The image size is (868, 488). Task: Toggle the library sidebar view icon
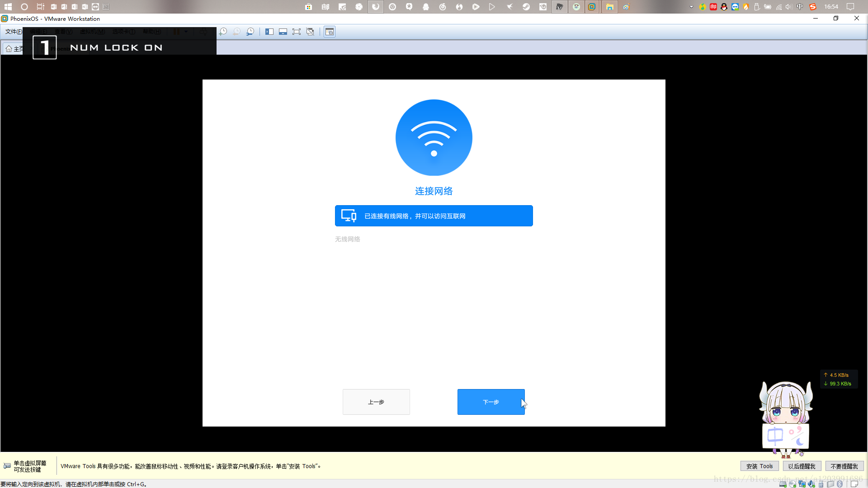pos(269,32)
